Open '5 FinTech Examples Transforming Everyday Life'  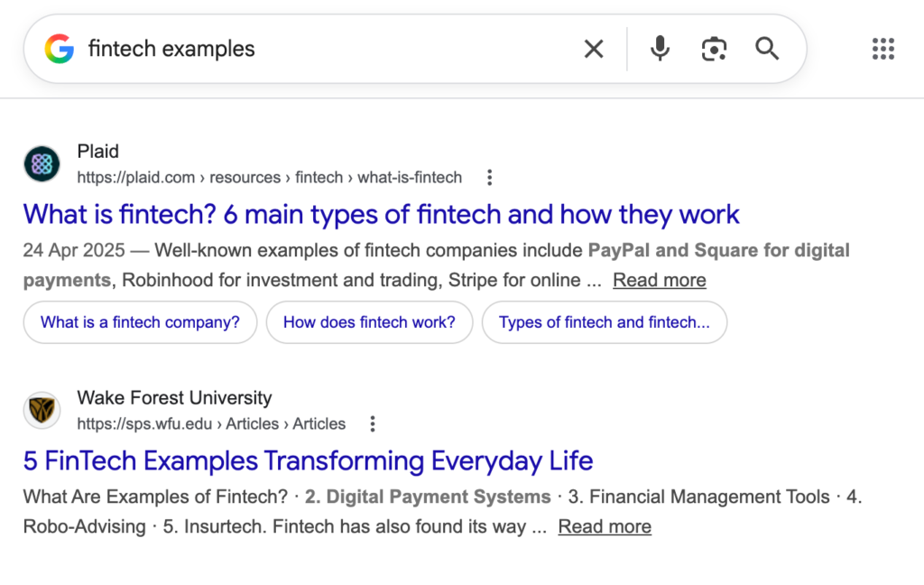308,461
